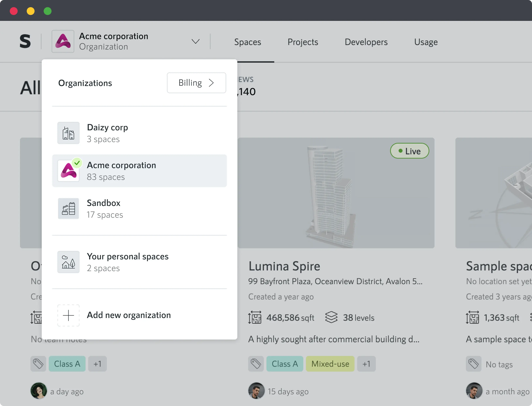The height and width of the screenshot is (406, 532).
Task: Click the plus icon to add organization
Action: 68,315
